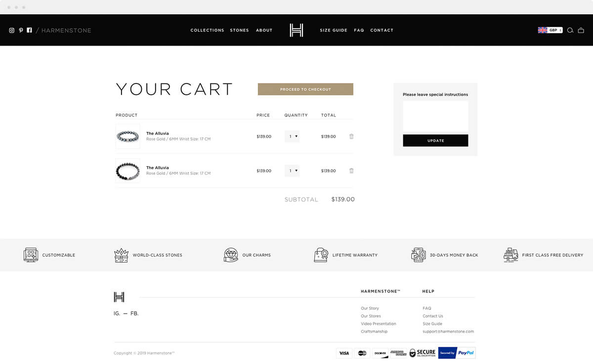Open Our Stores footer link
Viewport: 593px width, 364px height.
point(371,316)
